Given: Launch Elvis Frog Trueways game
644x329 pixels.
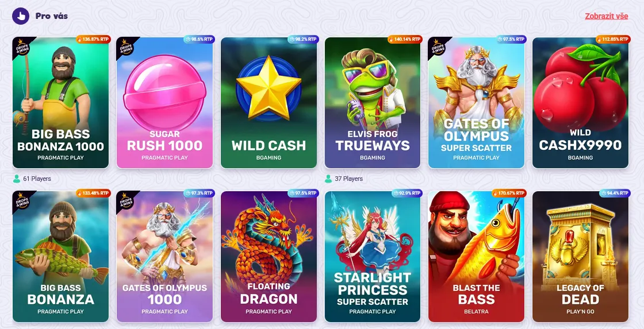Looking at the screenshot, I should pyautogui.click(x=373, y=103).
